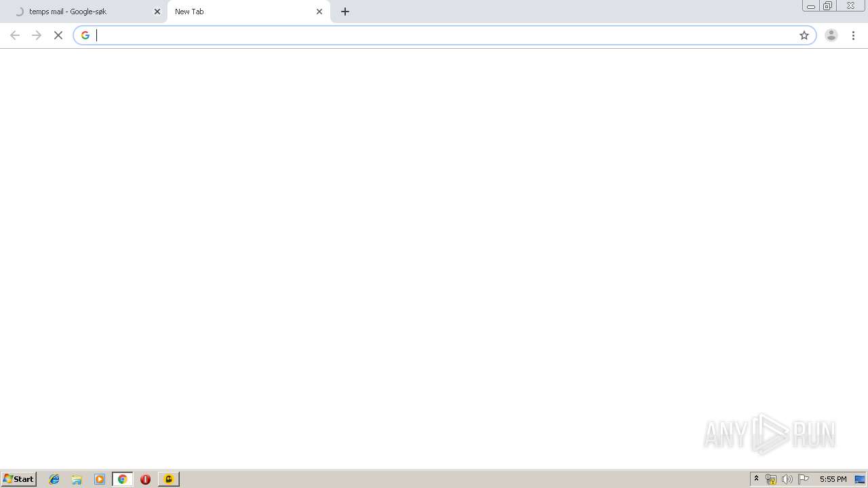This screenshot has height=488, width=868.
Task: Bookmark this page with star icon
Action: 804,35
